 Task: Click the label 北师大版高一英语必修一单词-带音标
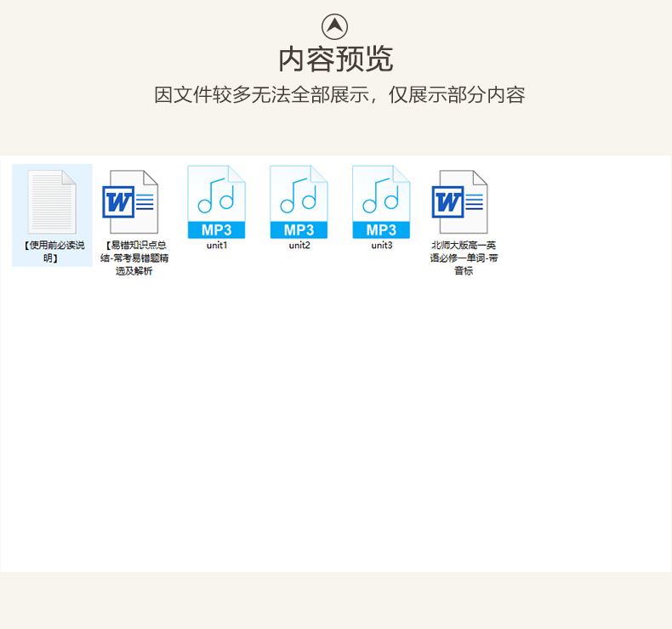[x=464, y=258]
